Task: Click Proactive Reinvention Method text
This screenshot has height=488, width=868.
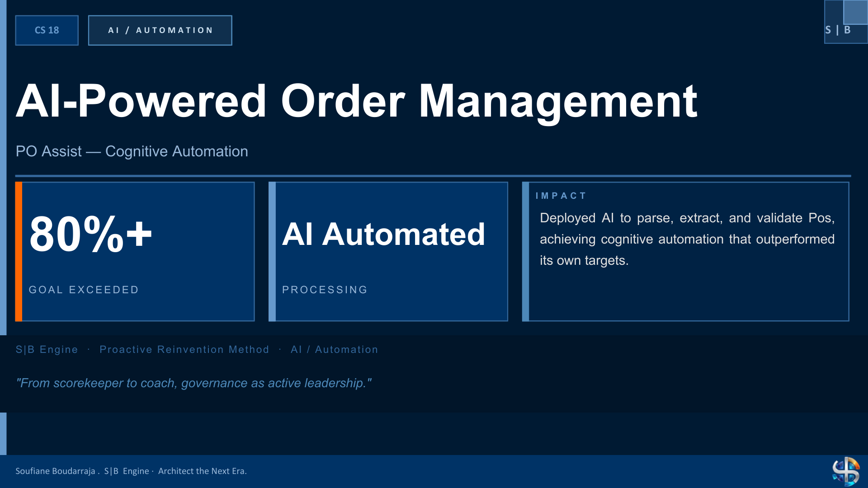Action: pyautogui.click(x=184, y=349)
